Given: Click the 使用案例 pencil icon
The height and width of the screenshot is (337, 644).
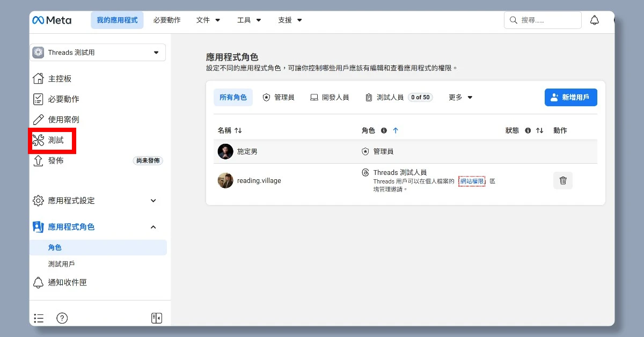Looking at the screenshot, I should 38,119.
